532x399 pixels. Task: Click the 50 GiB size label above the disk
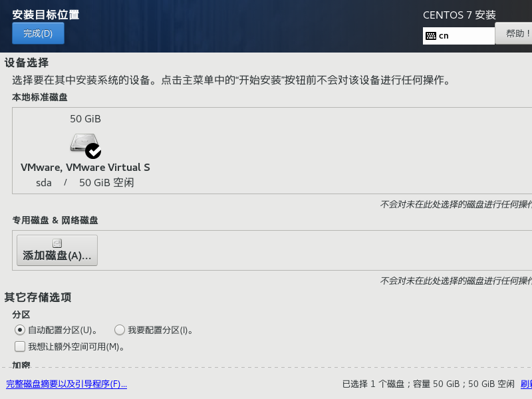pos(86,119)
